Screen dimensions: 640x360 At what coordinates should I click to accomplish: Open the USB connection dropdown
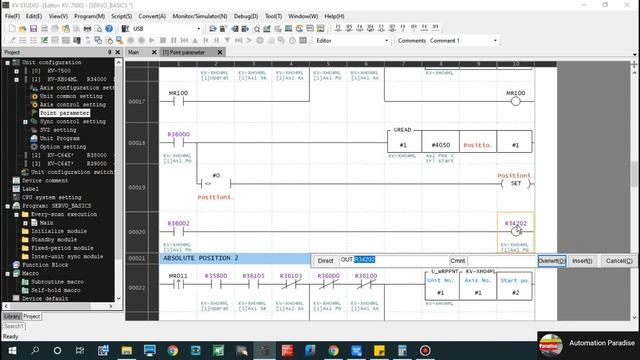point(199,29)
